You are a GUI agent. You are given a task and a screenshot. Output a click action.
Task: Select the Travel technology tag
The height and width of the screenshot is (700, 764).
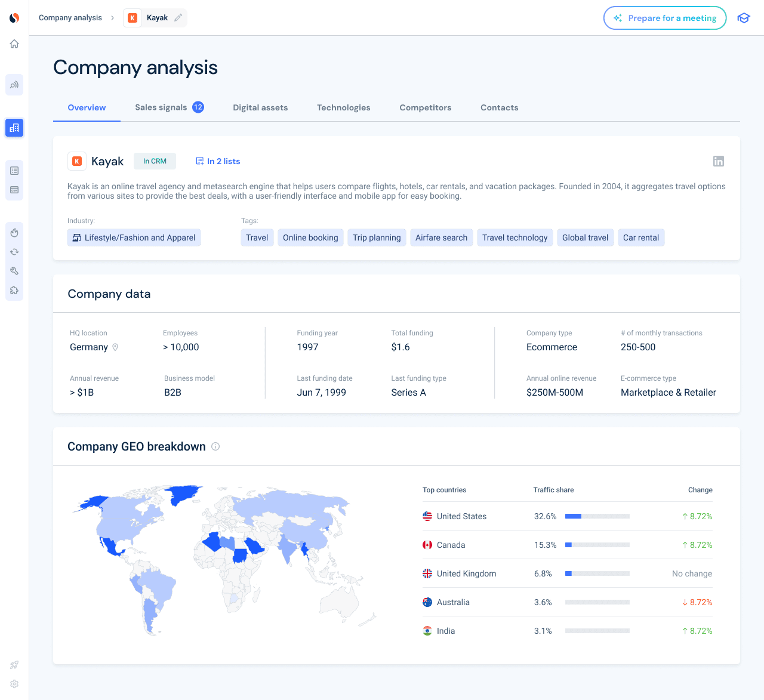(x=515, y=238)
